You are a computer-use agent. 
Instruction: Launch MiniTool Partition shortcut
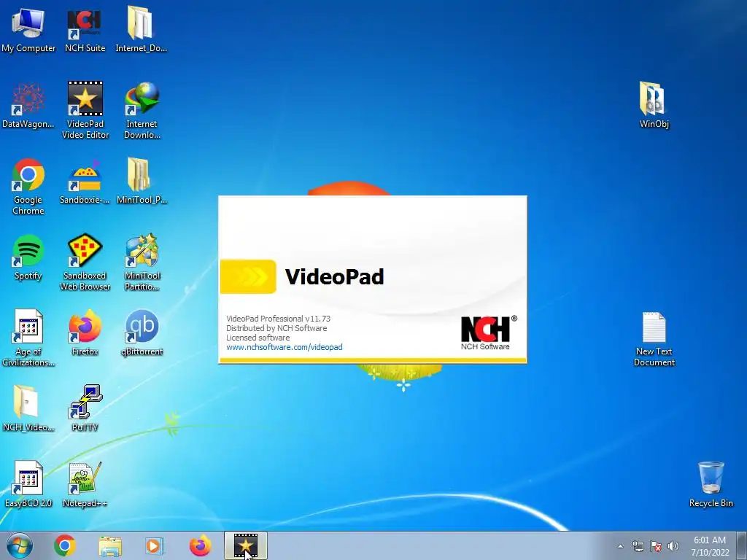click(x=142, y=262)
